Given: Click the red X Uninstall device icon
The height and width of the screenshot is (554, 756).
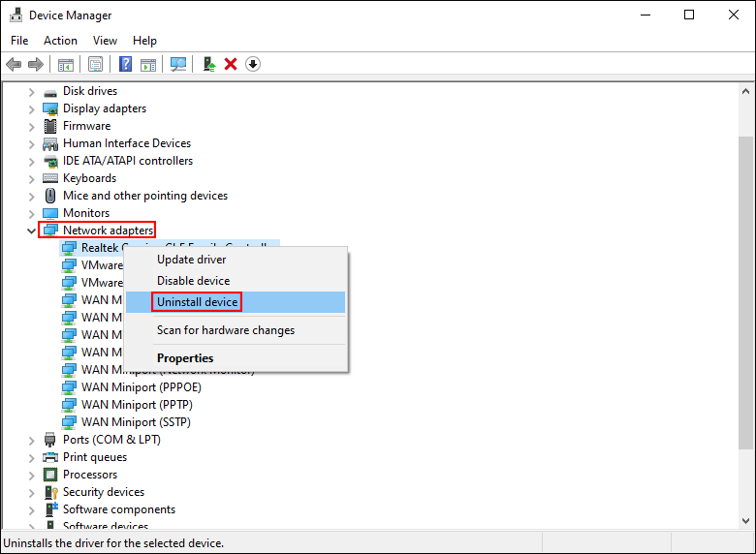Looking at the screenshot, I should click(231, 64).
